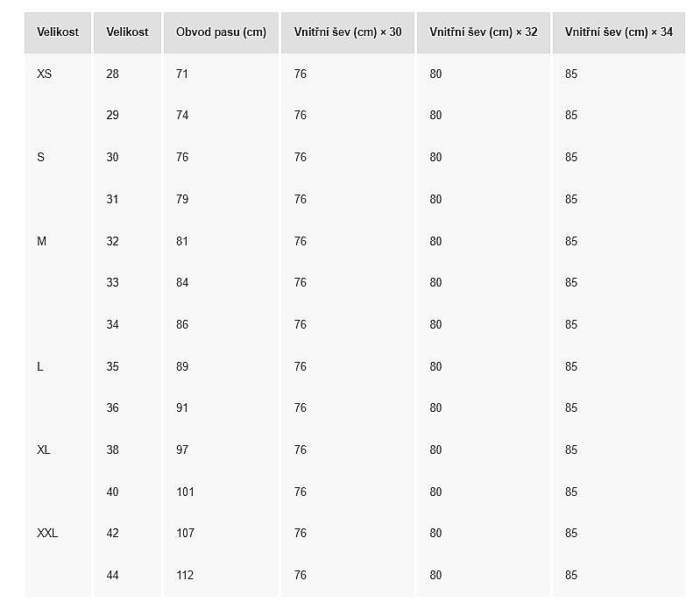Click the "Vnitřní šev (cm) × 32" header
The width and height of the screenshot is (700, 616).
484,32
